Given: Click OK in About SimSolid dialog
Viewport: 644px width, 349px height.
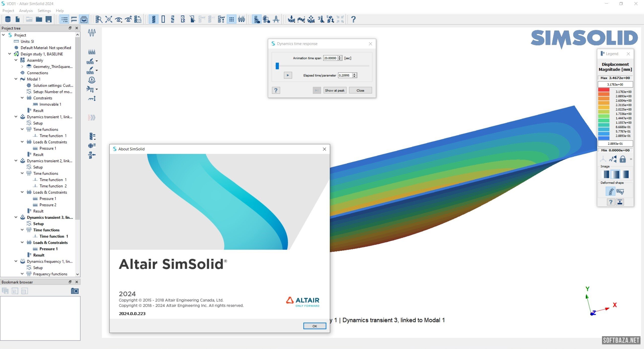Looking at the screenshot, I should [314, 326].
